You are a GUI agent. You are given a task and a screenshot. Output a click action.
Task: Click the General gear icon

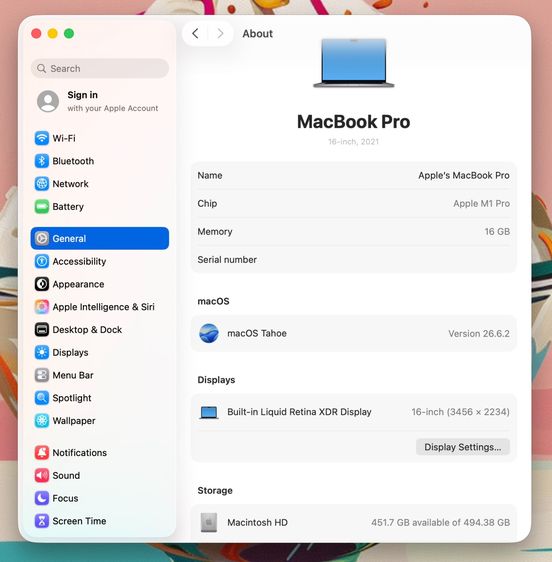pos(42,238)
